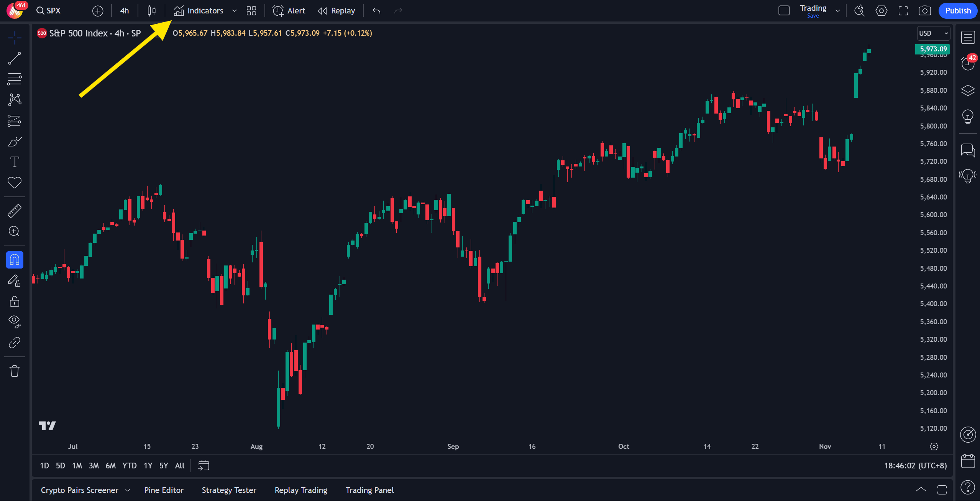Open the Indicators dropdown arrow
Image resolution: width=980 pixels, height=501 pixels.
234,10
